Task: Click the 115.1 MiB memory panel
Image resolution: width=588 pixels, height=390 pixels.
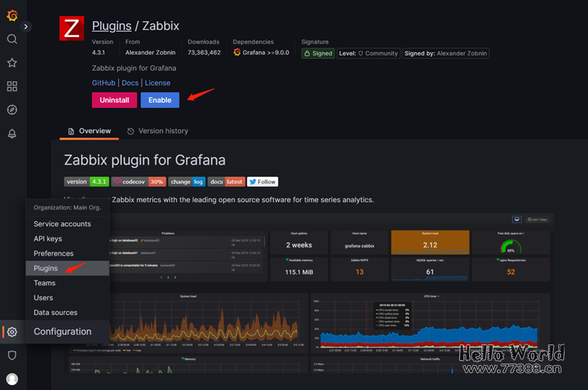Action: click(299, 269)
